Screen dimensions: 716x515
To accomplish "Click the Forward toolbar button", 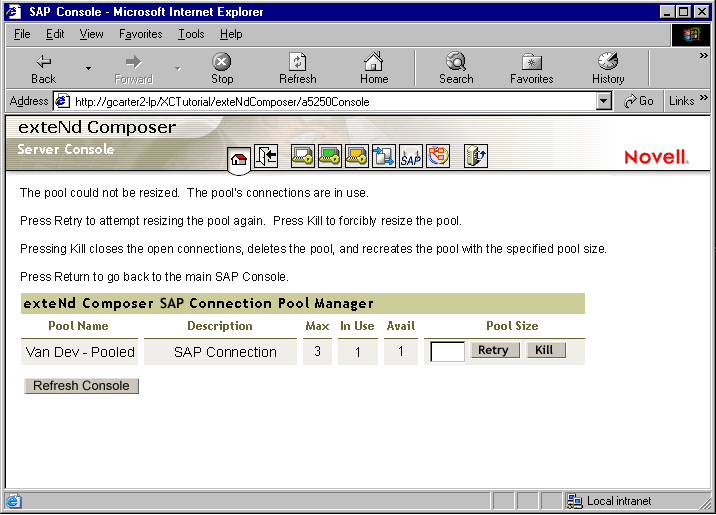I will pyautogui.click(x=133, y=68).
